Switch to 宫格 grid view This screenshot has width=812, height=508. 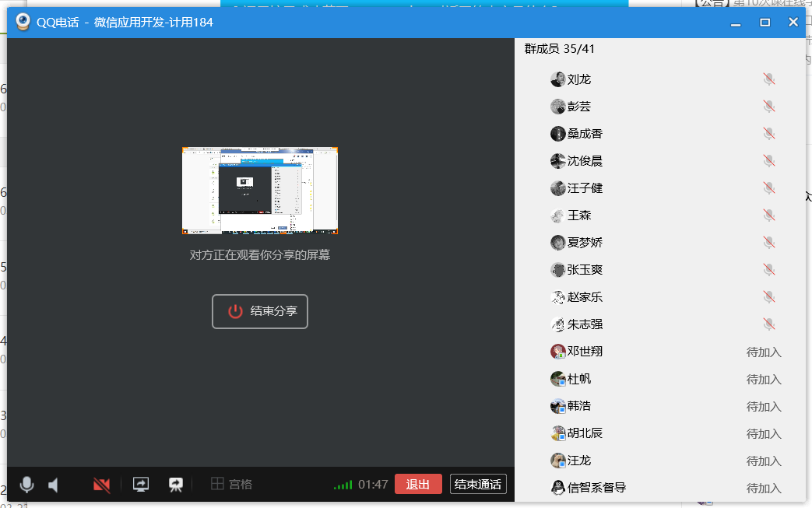(x=232, y=484)
